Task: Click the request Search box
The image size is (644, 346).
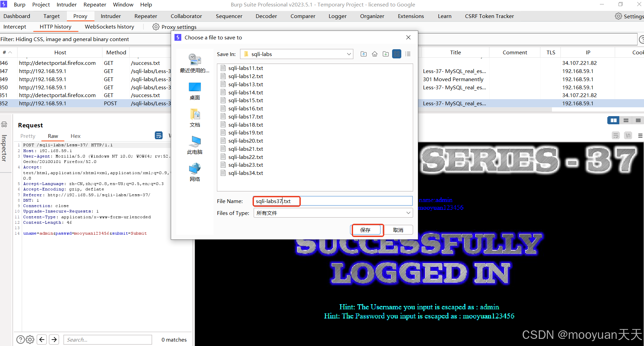Action: pos(108,340)
